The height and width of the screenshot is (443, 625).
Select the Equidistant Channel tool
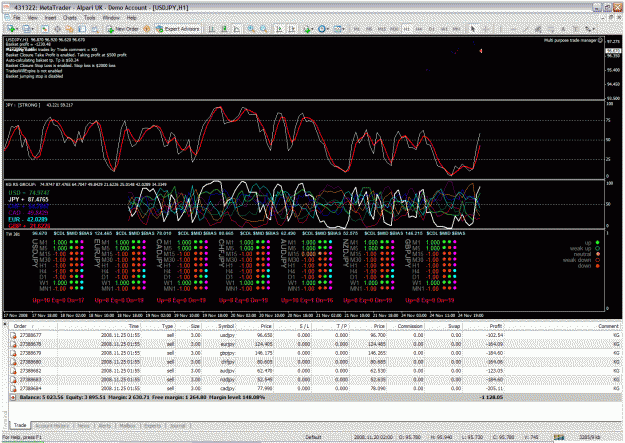538,29
